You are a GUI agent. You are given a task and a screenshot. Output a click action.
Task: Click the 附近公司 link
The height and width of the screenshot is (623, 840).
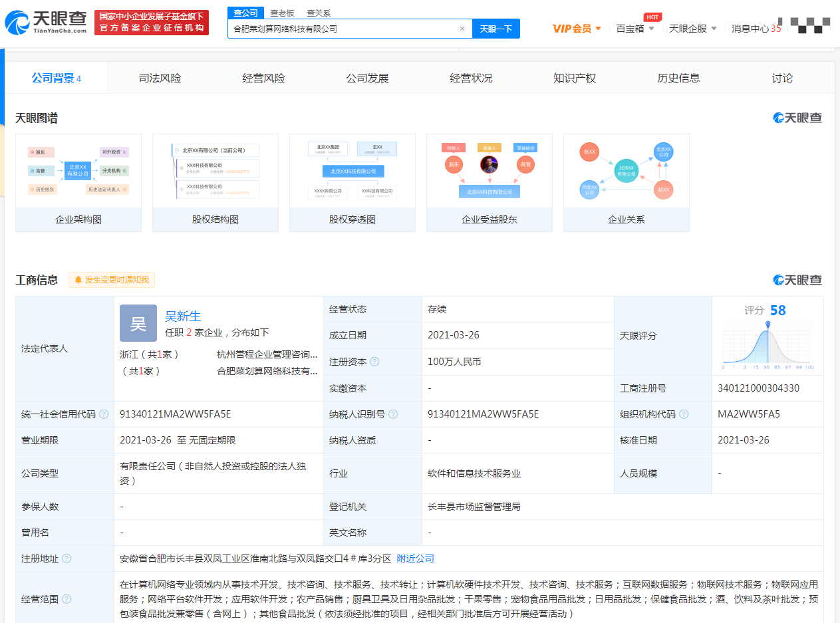click(x=416, y=559)
